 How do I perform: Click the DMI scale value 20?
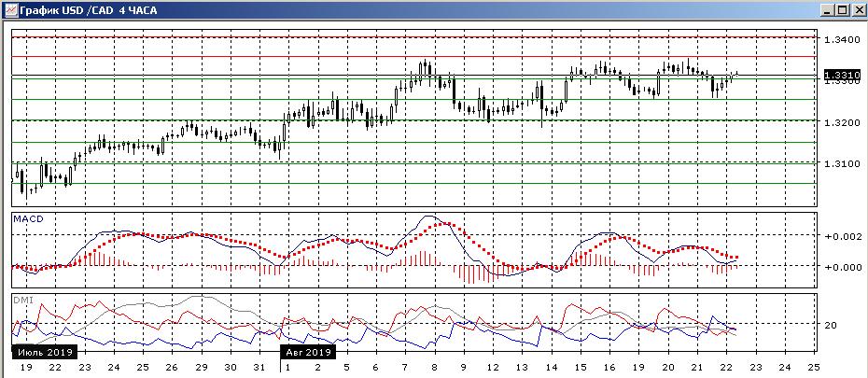click(x=830, y=325)
